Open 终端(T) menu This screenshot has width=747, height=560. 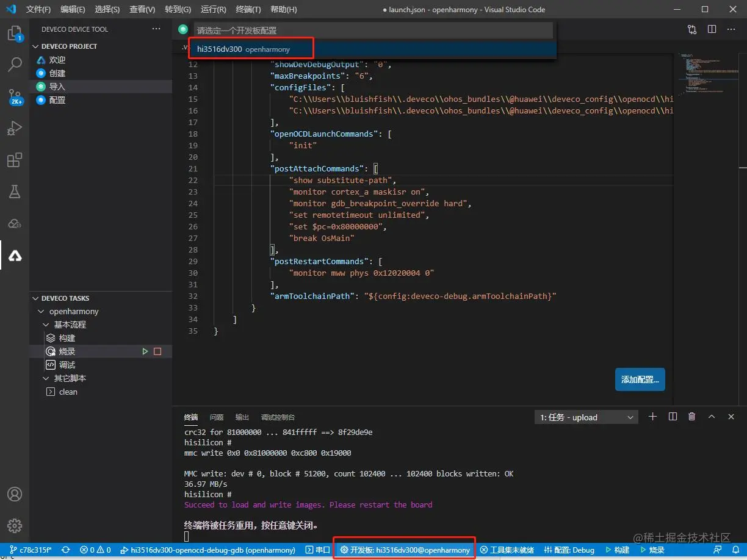click(248, 9)
